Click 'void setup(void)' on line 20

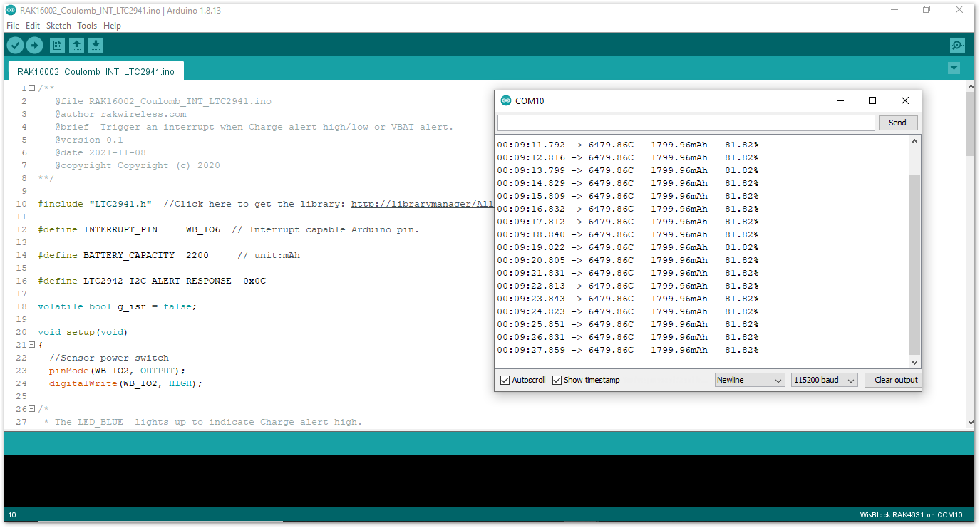click(x=83, y=332)
